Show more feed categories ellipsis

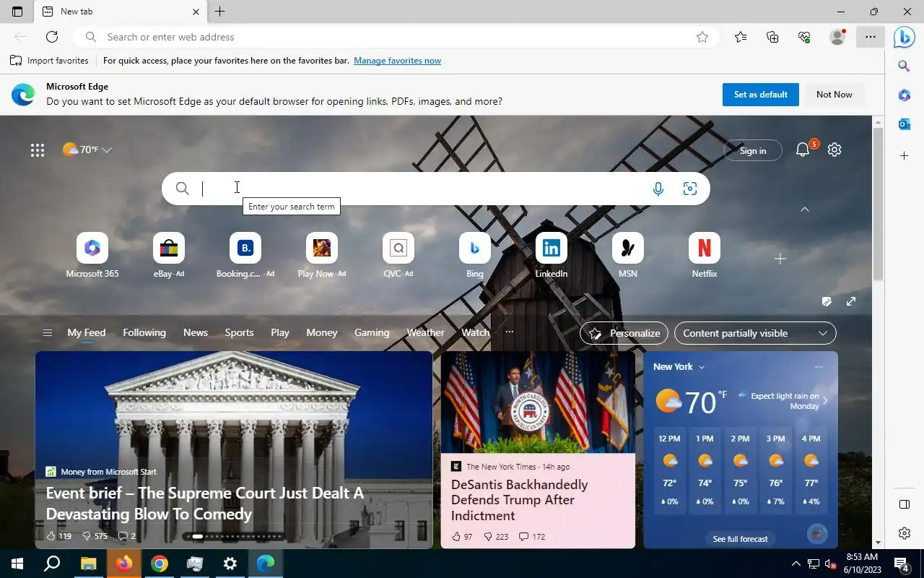tap(510, 332)
